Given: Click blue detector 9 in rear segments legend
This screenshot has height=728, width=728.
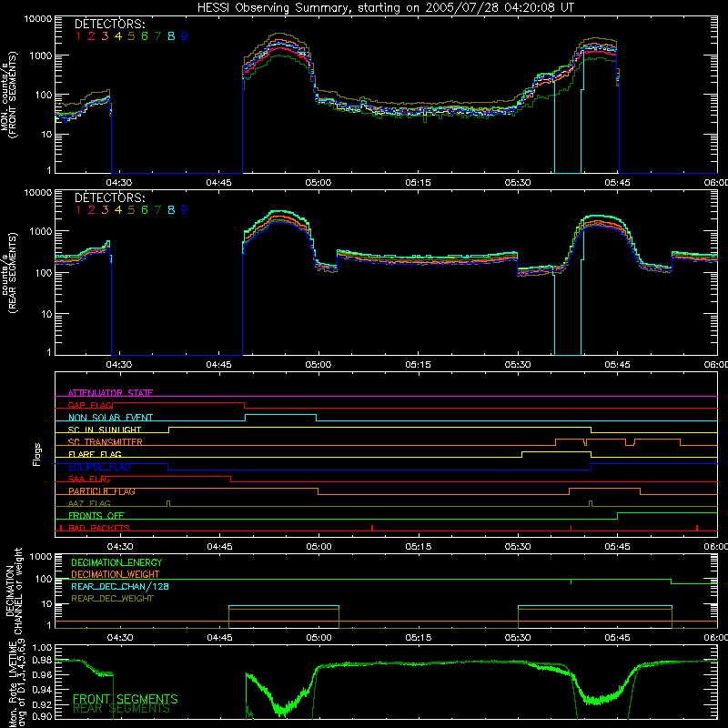Looking at the screenshot, I should pos(185,210).
